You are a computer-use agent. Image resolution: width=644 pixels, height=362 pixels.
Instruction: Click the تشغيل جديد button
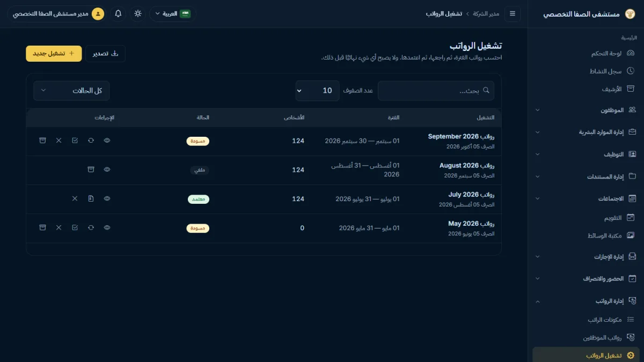tap(54, 54)
